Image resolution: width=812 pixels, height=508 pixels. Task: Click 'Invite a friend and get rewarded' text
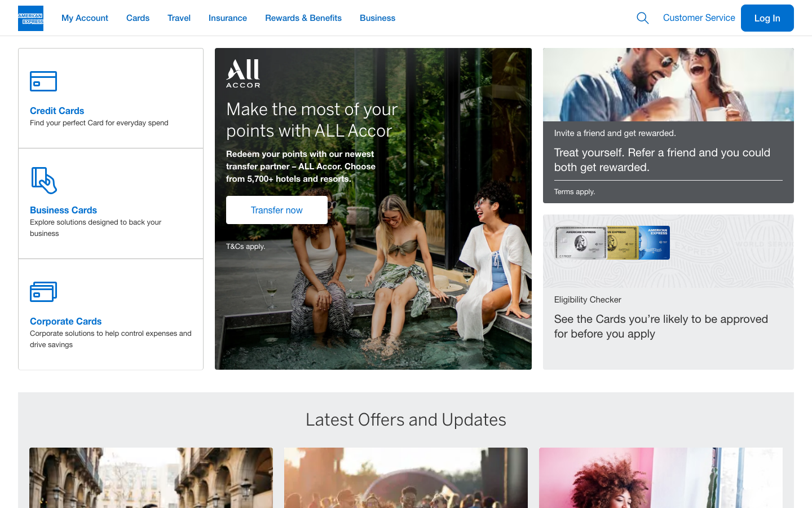coord(615,133)
